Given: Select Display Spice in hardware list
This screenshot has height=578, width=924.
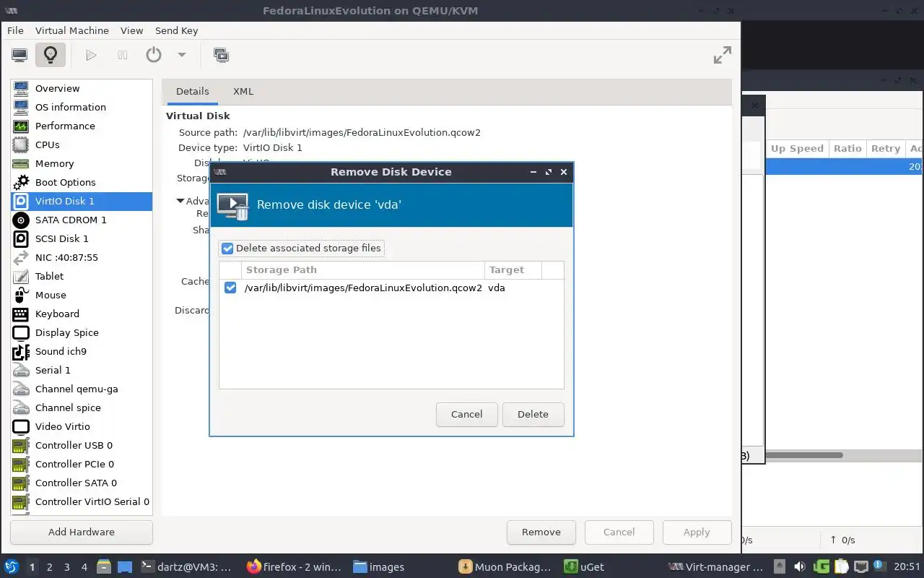Looking at the screenshot, I should [x=82, y=332].
